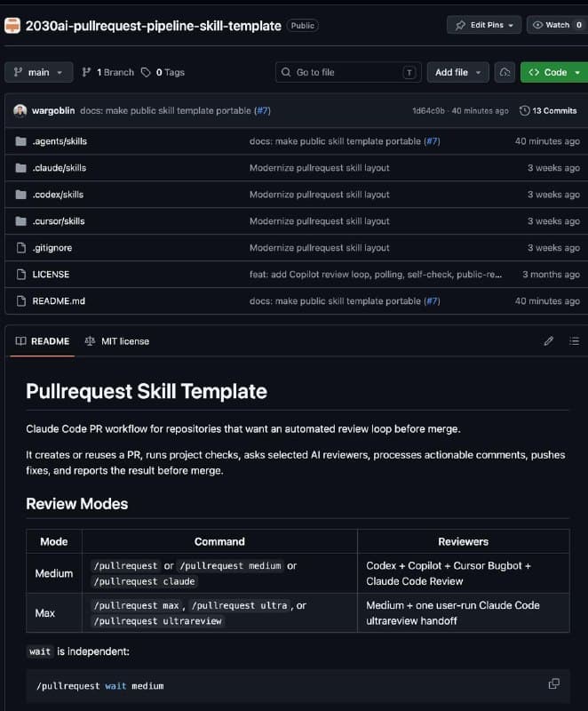Switch to the MIT license tab

pos(117,341)
